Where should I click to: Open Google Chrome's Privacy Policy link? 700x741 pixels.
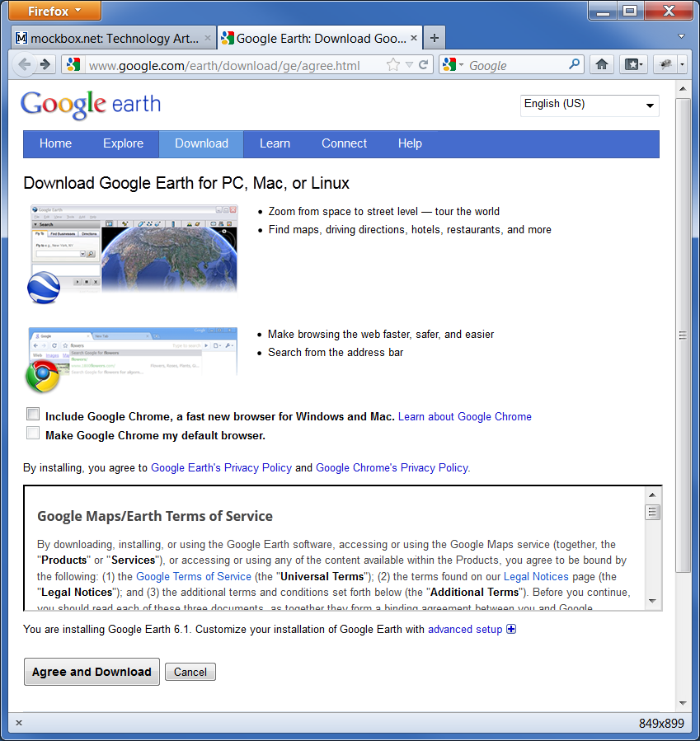click(x=392, y=468)
